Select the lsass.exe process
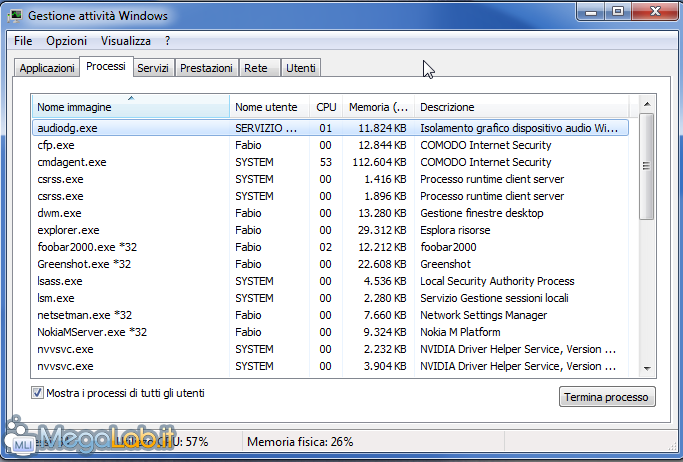This screenshot has width=683, height=462. coord(330,281)
